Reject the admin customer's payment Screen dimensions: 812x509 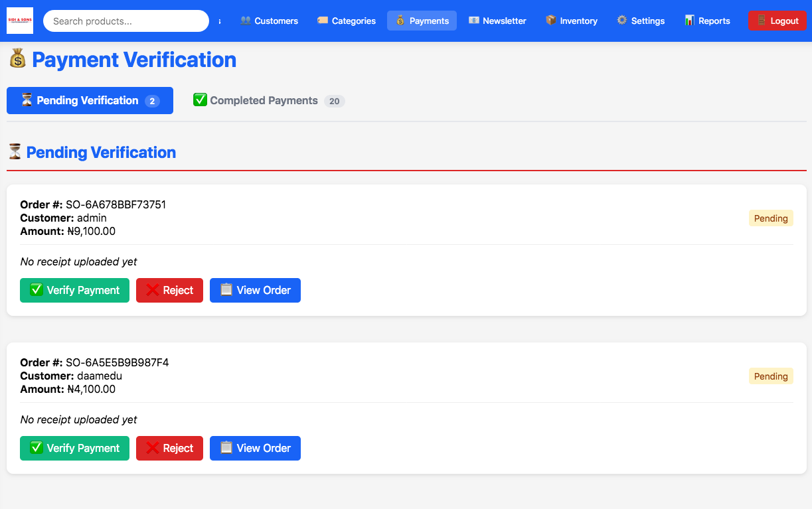click(169, 290)
